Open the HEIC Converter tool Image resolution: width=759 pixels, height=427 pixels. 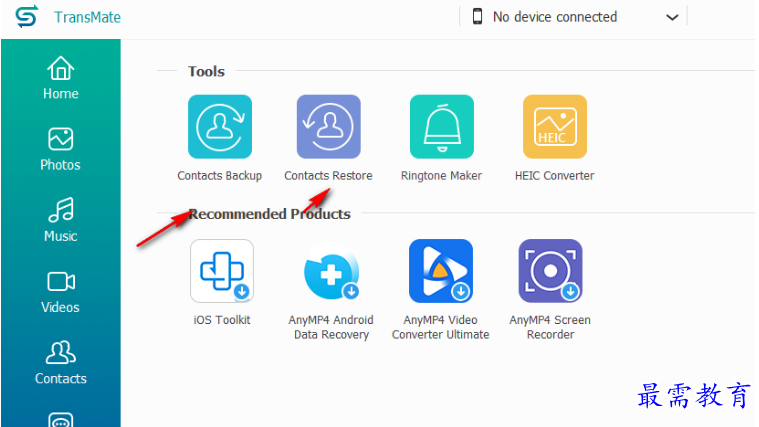pyautogui.click(x=555, y=127)
